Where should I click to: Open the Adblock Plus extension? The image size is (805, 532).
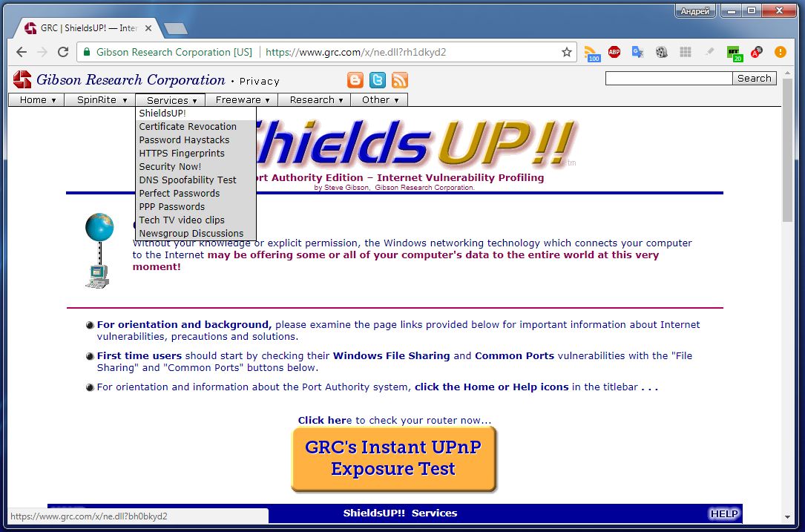(x=614, y=51)
